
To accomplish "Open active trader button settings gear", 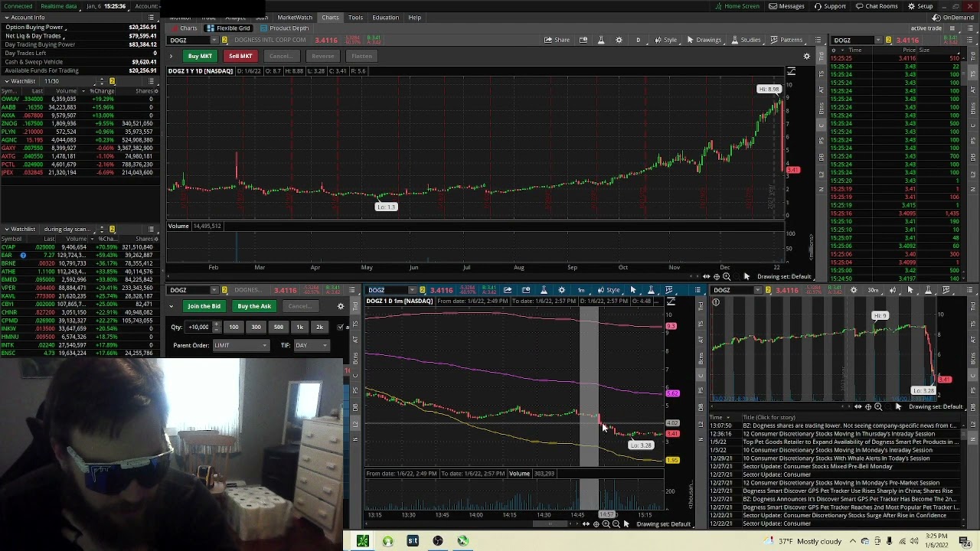I will 806,56.
